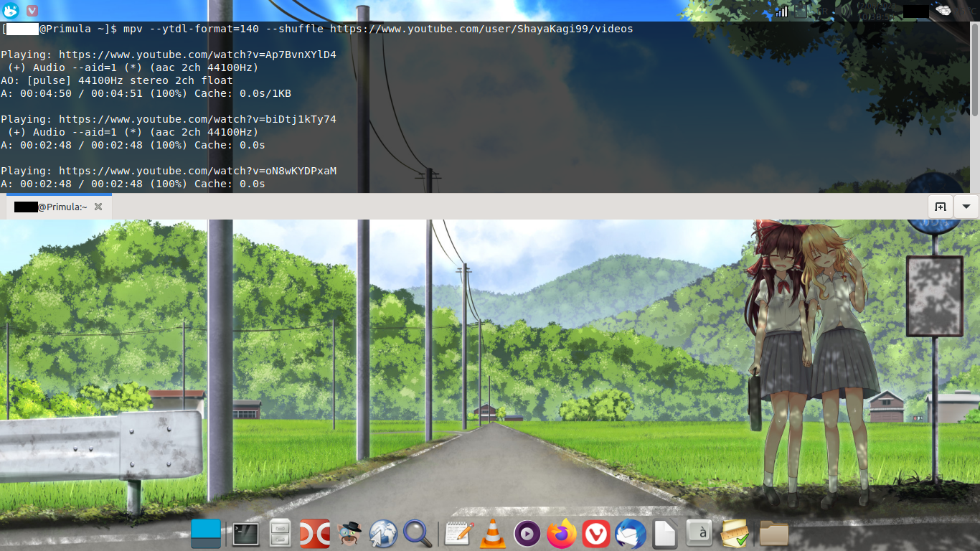Launch VLC media player from dock
Screen dimensions: 980x551
492,534
